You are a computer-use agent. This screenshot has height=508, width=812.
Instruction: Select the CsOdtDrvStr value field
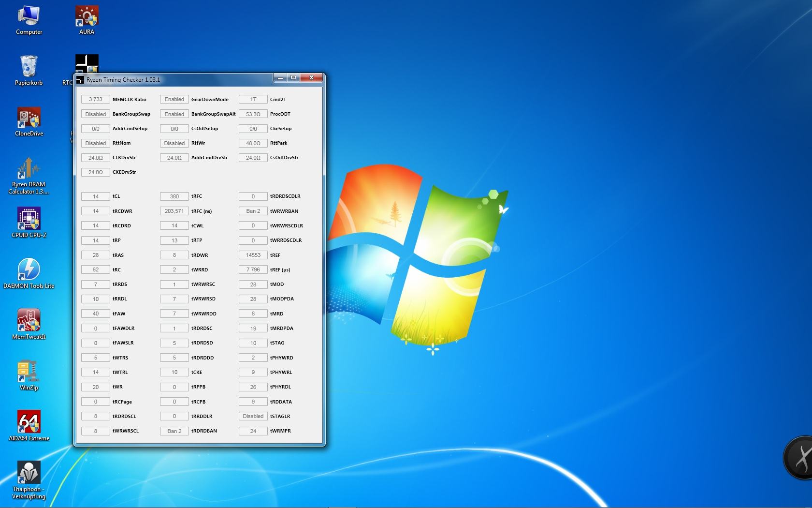point(253,158)
